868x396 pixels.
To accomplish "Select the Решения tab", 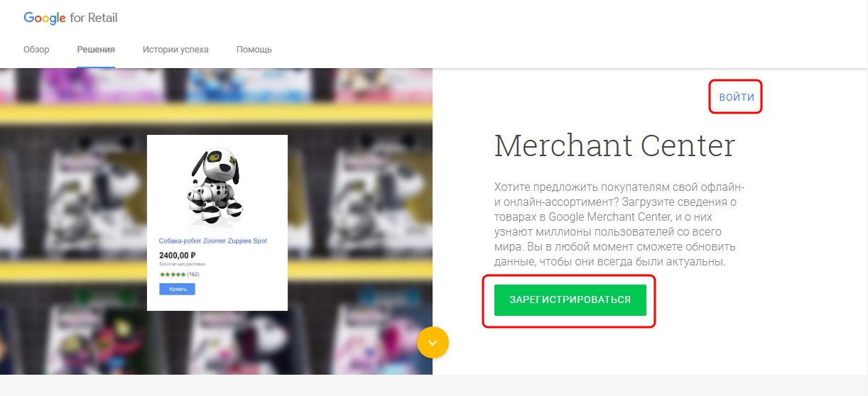I will click(96, 50).
